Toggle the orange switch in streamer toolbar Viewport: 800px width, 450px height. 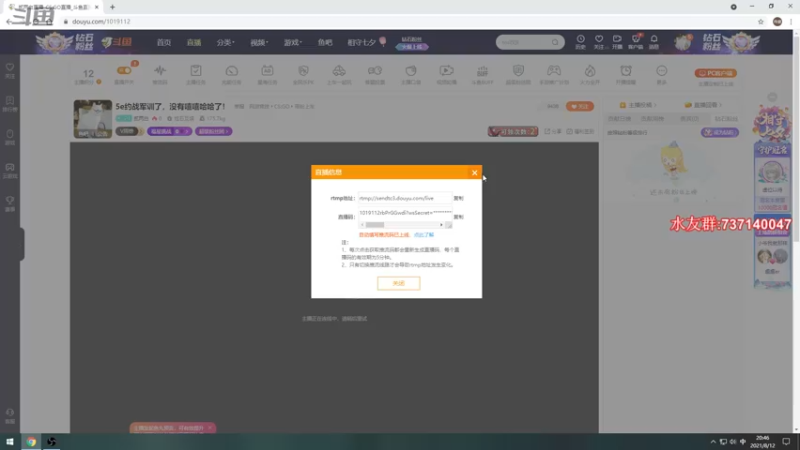click(124, 70)
